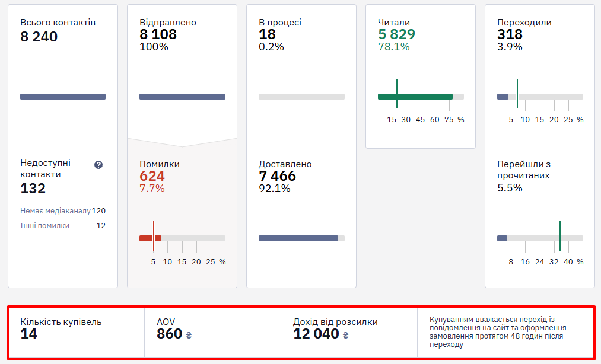Click the Переходили click-rate progress bar
The width and height of the screenshot is (601, 364).
click(x=540, y=97)
